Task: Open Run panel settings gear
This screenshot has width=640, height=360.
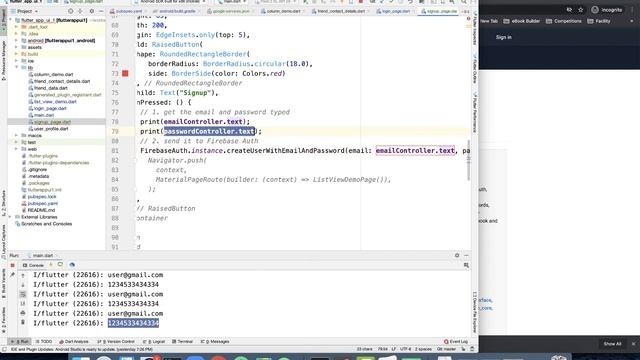Action: point(457,256)
